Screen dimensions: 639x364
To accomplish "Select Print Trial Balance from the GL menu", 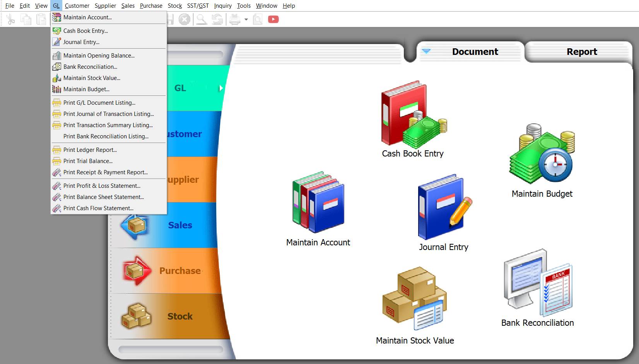I will pyautogui.click(x=88, y=161).
